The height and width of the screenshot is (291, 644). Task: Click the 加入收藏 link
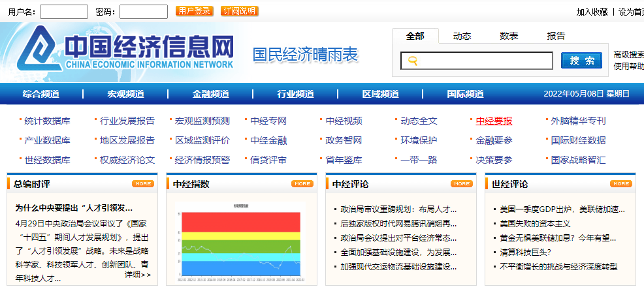(x=592, y=12)
